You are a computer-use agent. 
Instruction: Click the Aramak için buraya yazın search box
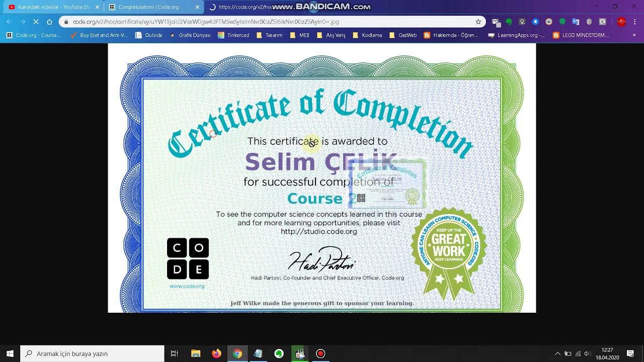[x=92, y=353]
